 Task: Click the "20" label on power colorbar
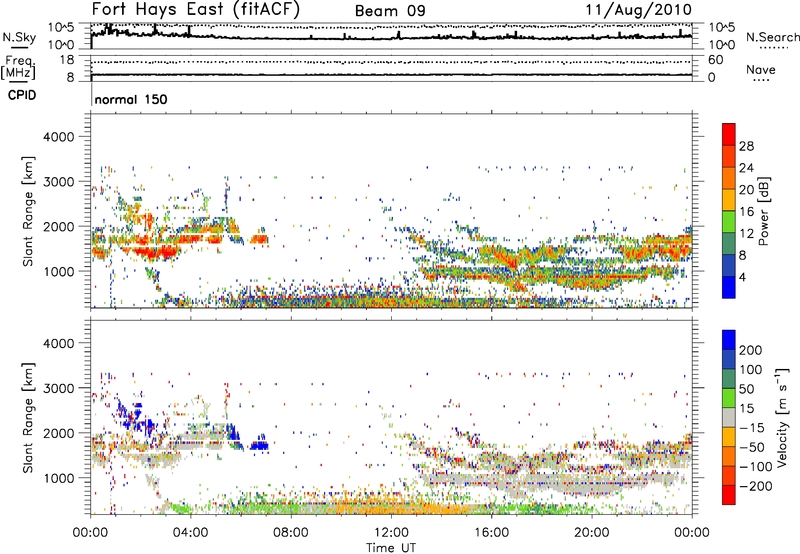(746, 190)
